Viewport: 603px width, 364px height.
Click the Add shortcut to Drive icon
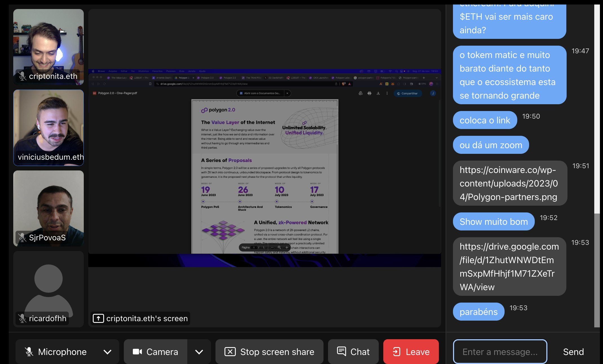[360, 93]
